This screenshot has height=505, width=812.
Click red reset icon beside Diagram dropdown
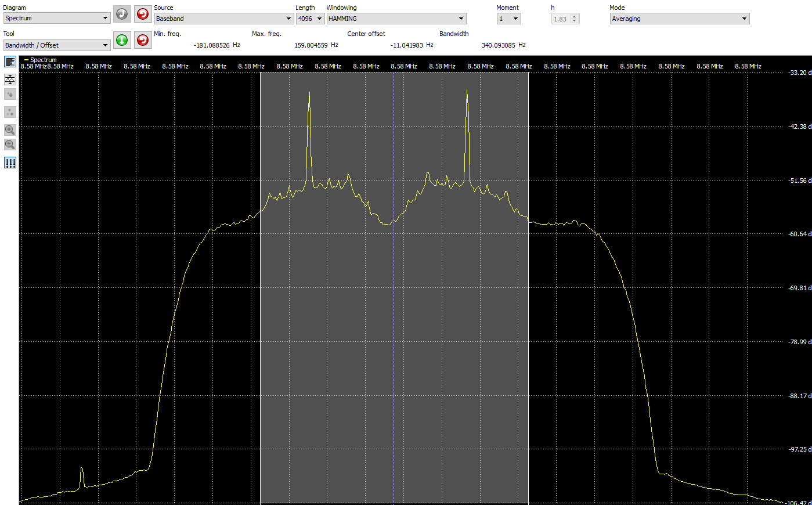143,14
